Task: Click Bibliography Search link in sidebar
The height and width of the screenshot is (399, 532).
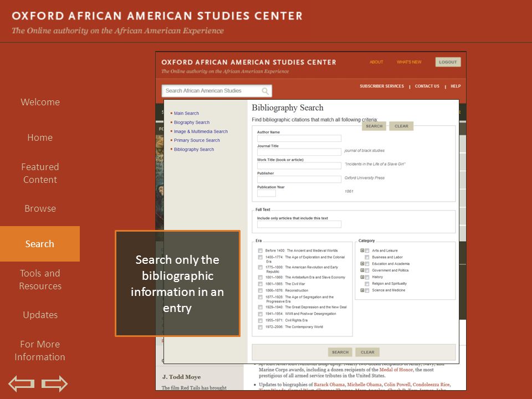Action: click(194, 150)
